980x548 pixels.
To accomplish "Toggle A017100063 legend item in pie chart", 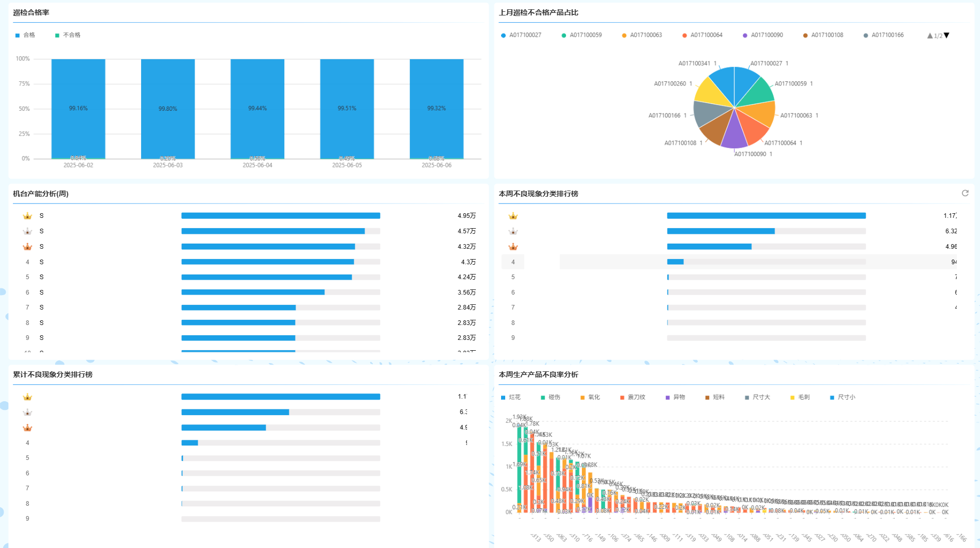I will click(642, 35).
